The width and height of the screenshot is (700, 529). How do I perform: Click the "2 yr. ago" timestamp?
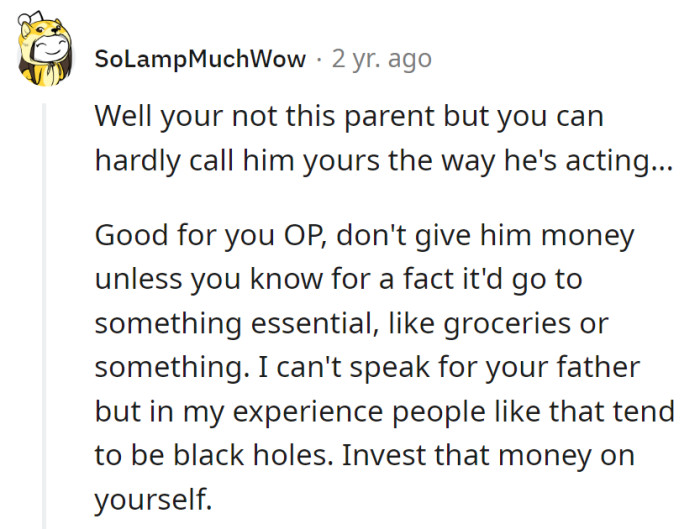(x=381, y=59)
